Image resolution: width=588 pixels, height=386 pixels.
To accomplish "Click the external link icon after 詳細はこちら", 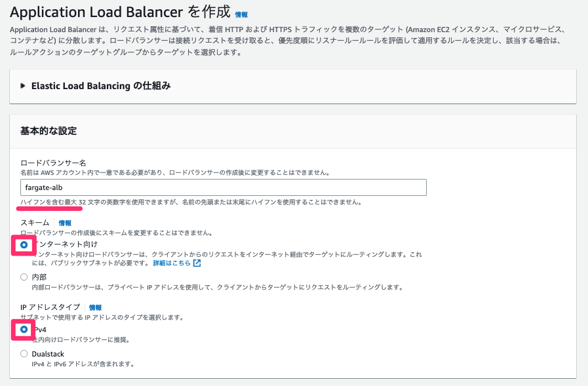I will [x=197, y=263].
